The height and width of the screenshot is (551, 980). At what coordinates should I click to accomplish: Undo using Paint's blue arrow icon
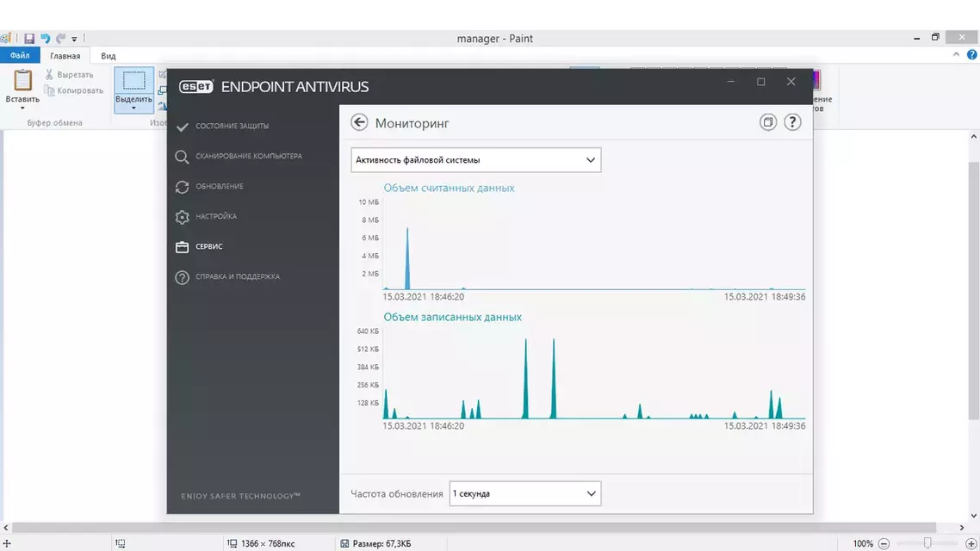click(x=45, y=39)
